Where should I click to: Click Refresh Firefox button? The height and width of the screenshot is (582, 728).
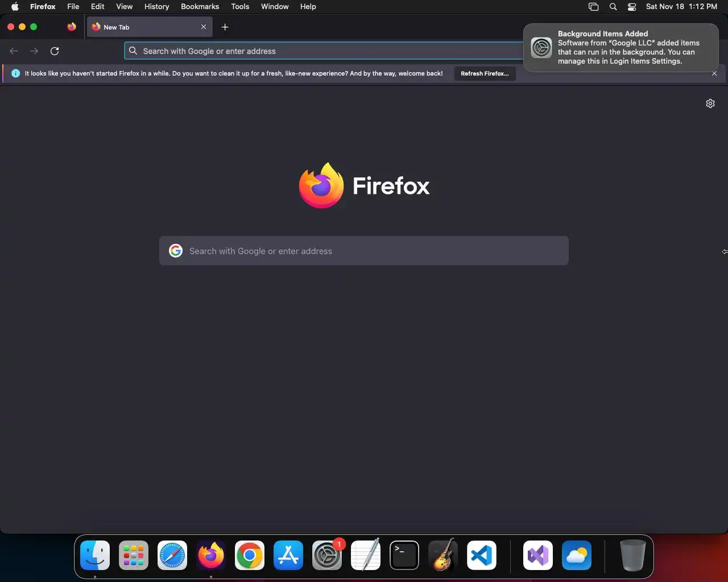click(x=485, y=74)
